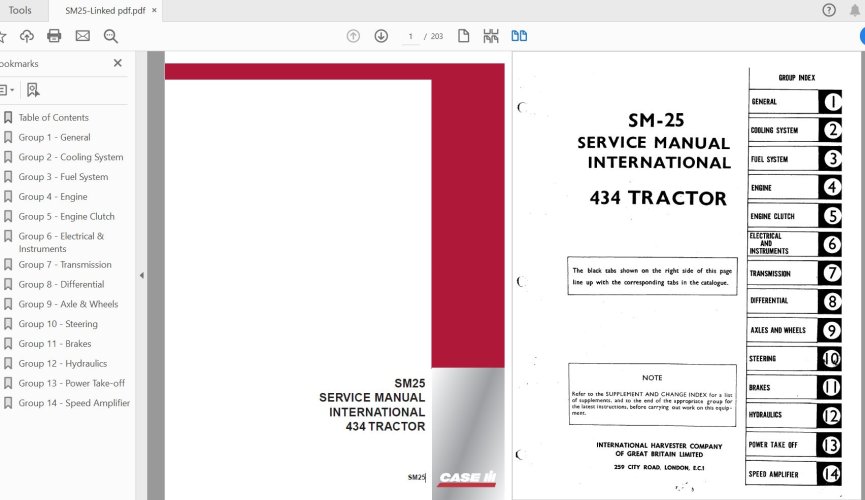
Task: Collapse the left pane with the arrow handle
Action: 141,275
